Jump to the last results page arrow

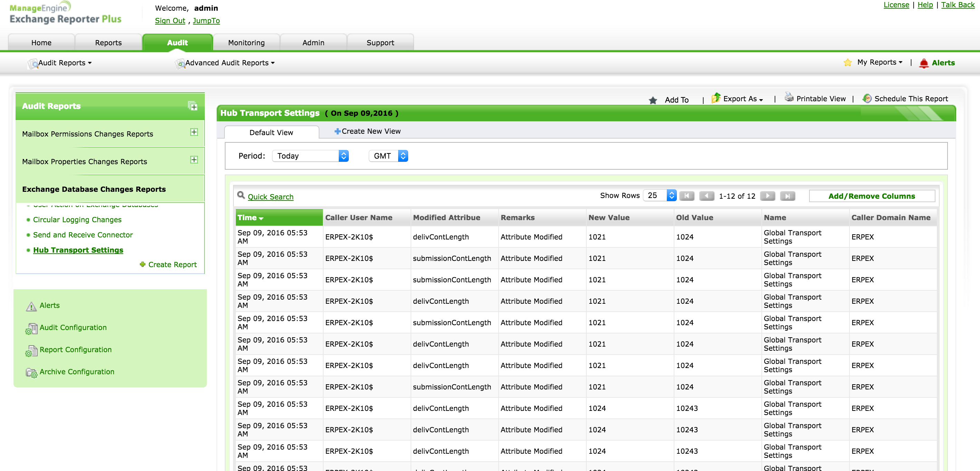(787, 196)
